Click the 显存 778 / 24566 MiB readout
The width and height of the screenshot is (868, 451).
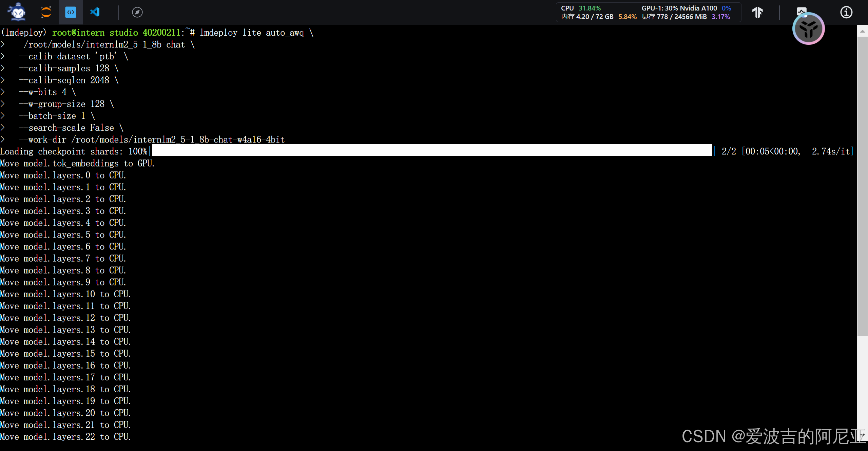click(674, 17)
